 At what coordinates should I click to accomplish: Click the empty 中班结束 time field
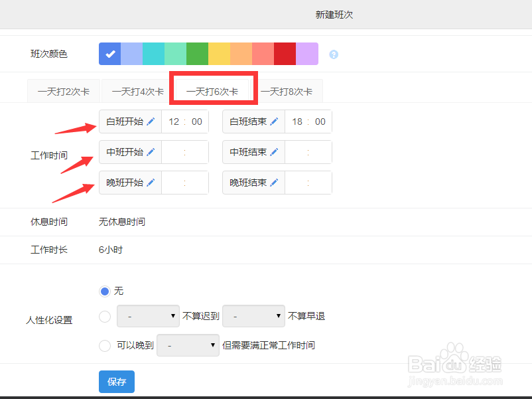tap(308, 152)
